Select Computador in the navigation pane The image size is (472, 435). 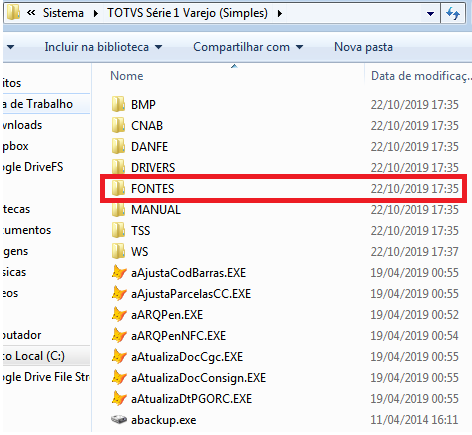(22, 335)
